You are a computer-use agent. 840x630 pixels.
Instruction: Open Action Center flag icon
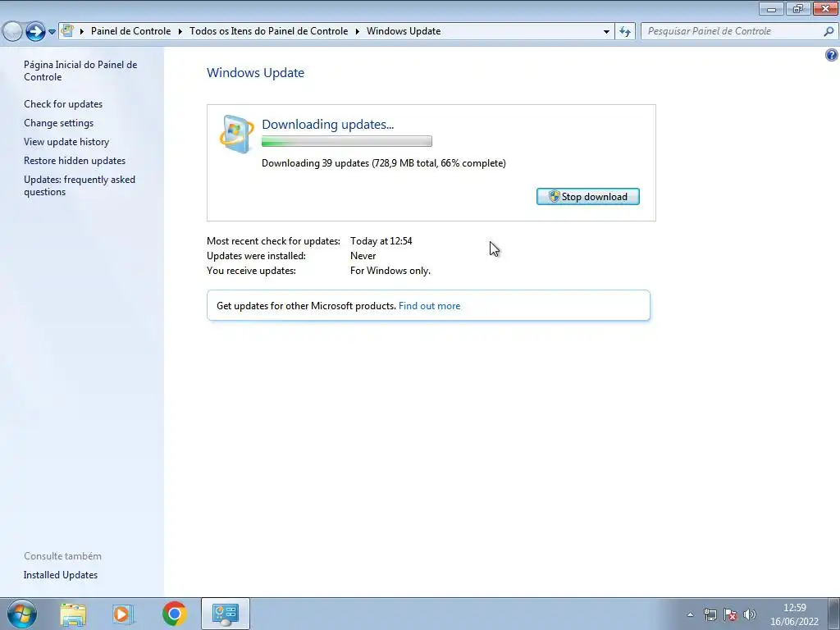(x=729, y=614)
